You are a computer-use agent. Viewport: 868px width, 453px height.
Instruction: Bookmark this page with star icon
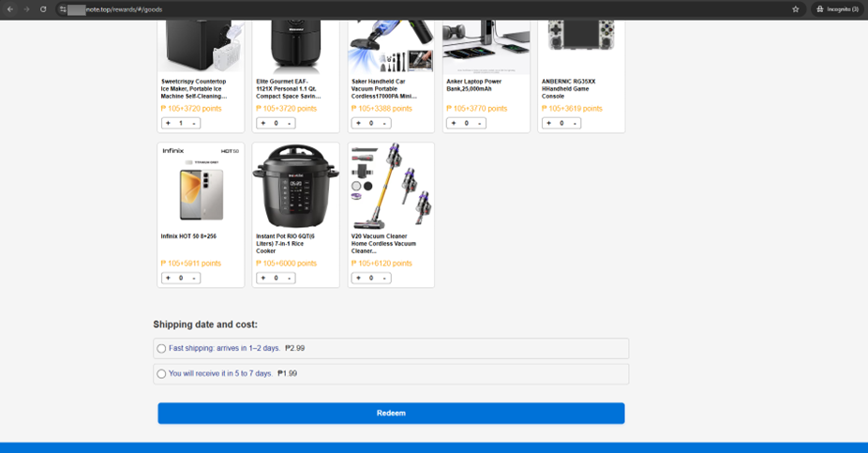(x=796, y=9)
